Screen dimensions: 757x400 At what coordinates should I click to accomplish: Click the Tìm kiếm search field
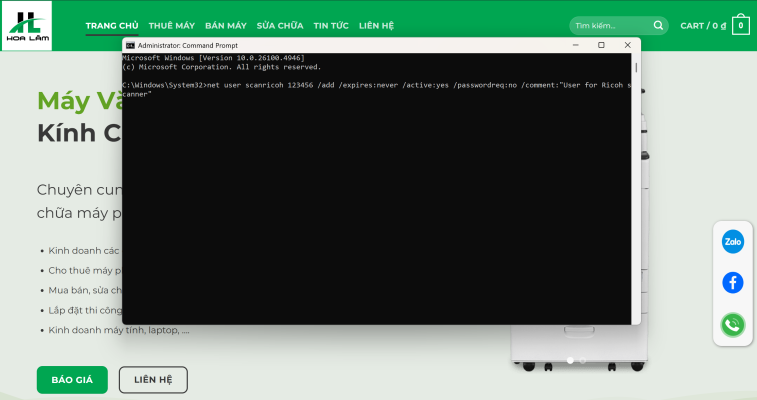coord(610,26)
